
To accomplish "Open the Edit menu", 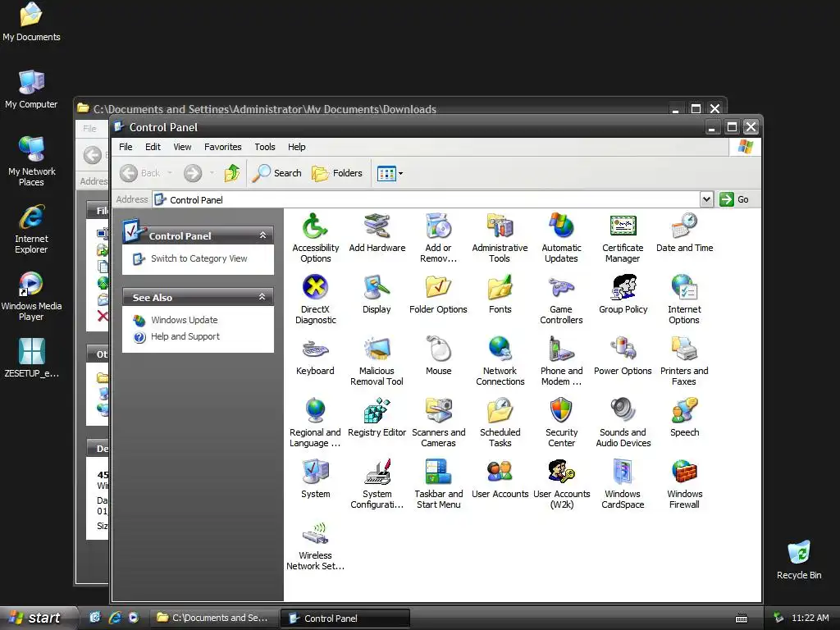I will [153, 147].
